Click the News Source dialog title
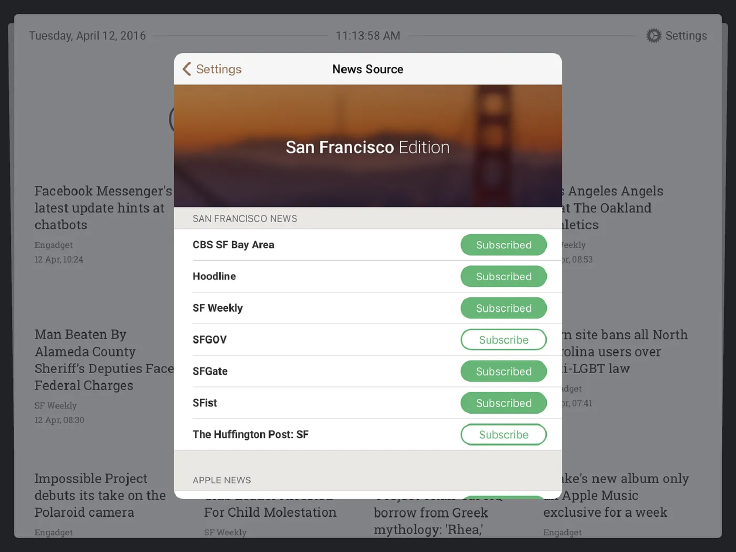 pos(368,69)
